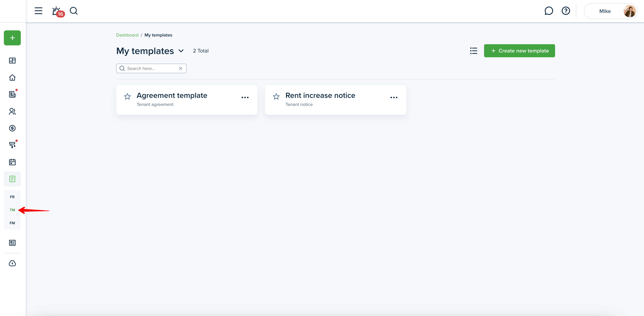644x316 pixels.
Task: Clear the search field with X
Action: point(181,68)
